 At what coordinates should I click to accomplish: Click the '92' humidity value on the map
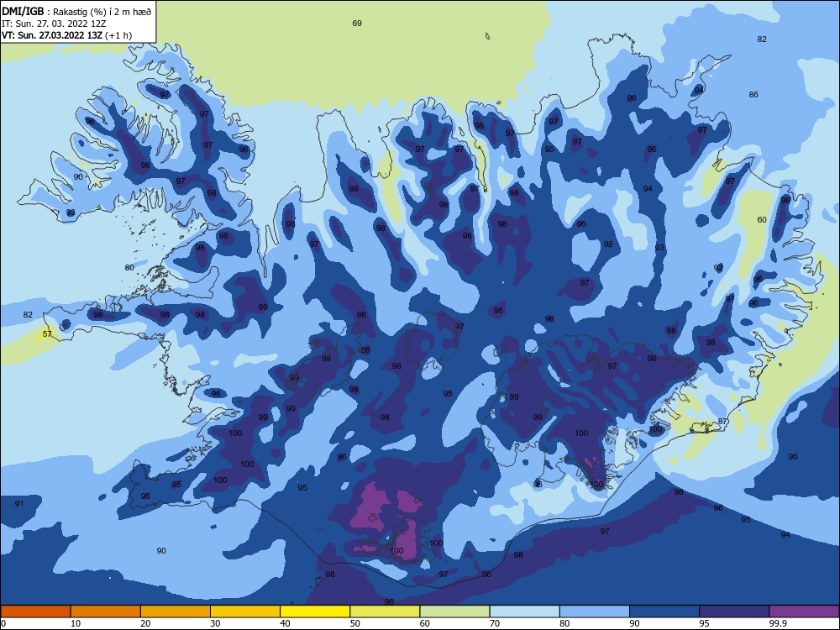pyautogui.click(x=718, y=267)
